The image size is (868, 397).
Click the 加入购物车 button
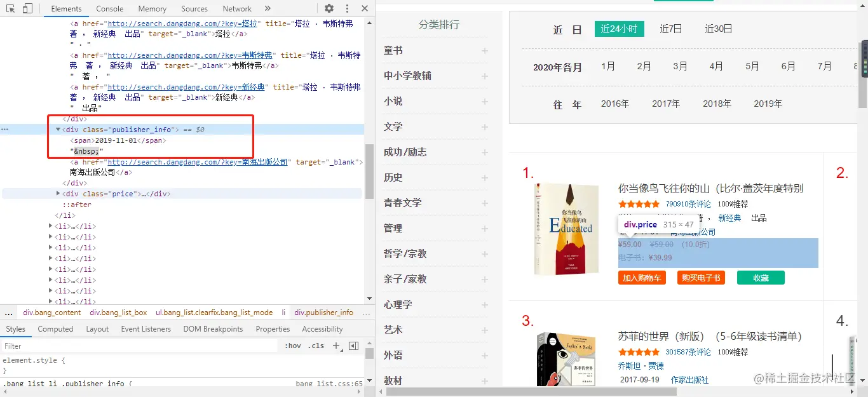pyautogui.click(x=642, y=278)
